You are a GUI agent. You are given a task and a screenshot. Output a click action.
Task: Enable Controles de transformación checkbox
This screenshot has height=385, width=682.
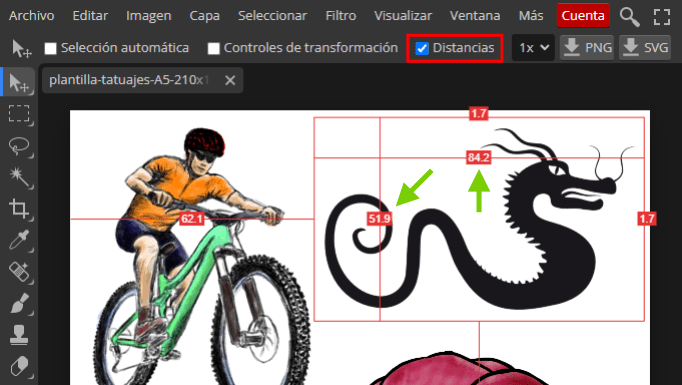(214, 48)
